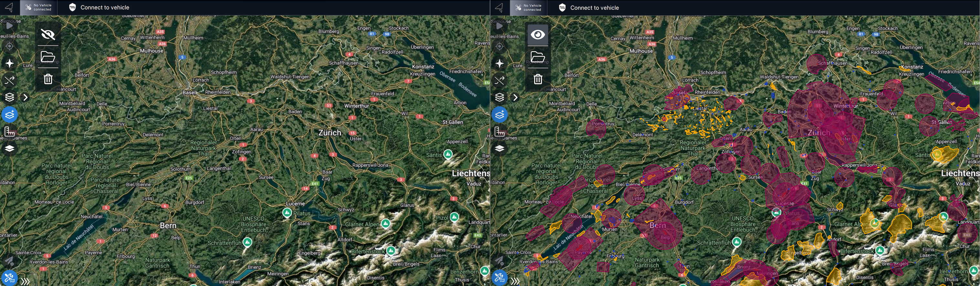The width and height of the screenshot is (980, 286).
Task: Click the crossed-out eye overlay visibility toggle
Action: (48, 35)
